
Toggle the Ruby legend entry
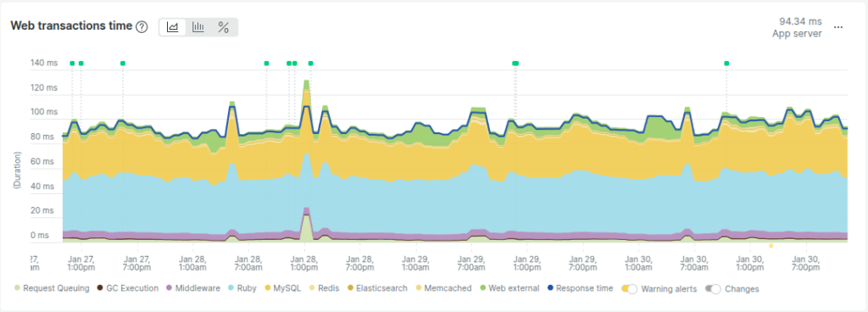242,288
